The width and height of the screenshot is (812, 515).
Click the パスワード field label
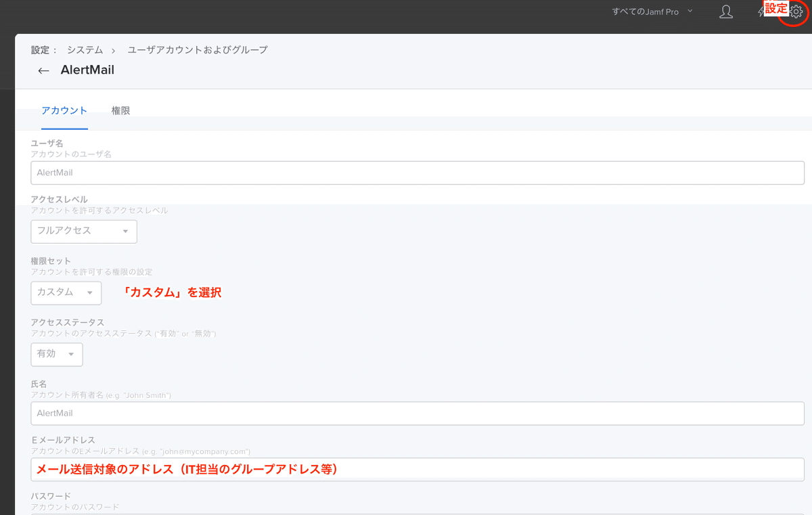51,496
